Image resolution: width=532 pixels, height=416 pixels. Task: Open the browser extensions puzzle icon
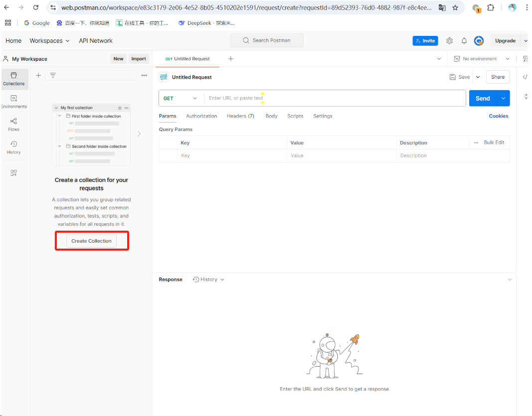coord(491,7)
